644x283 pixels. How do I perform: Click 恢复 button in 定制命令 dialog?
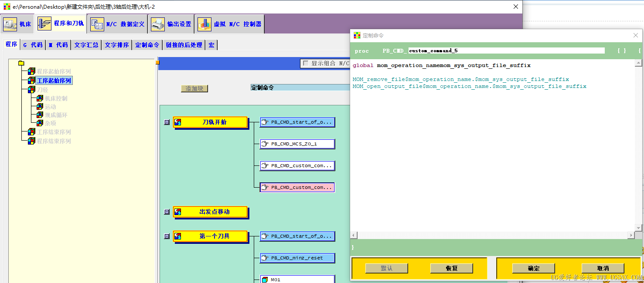pyautogui.click(x=451, y=268)
